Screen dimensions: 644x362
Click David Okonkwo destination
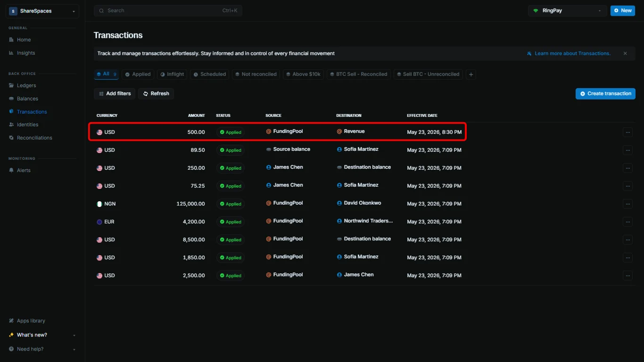(359, 203)
